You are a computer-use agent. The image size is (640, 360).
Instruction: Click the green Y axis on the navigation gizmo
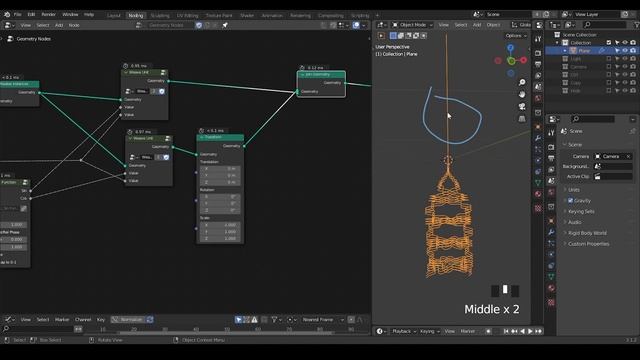[x=511, y=61]
